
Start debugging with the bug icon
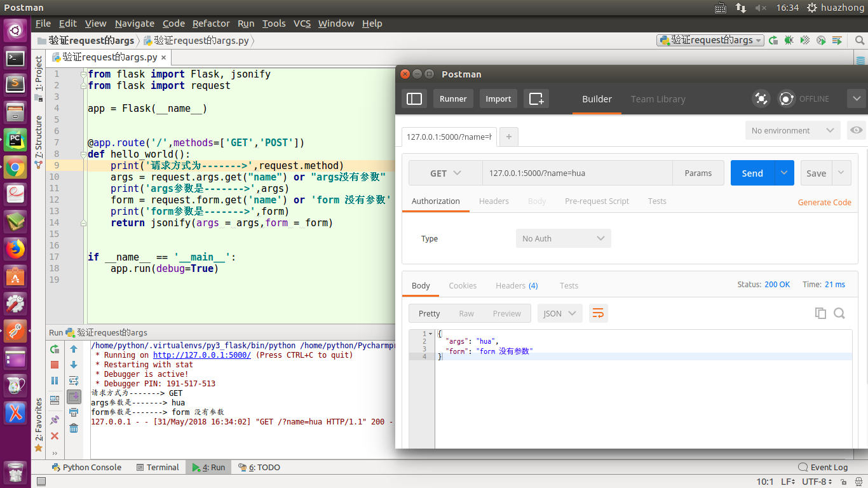click(x=789, y=39)
